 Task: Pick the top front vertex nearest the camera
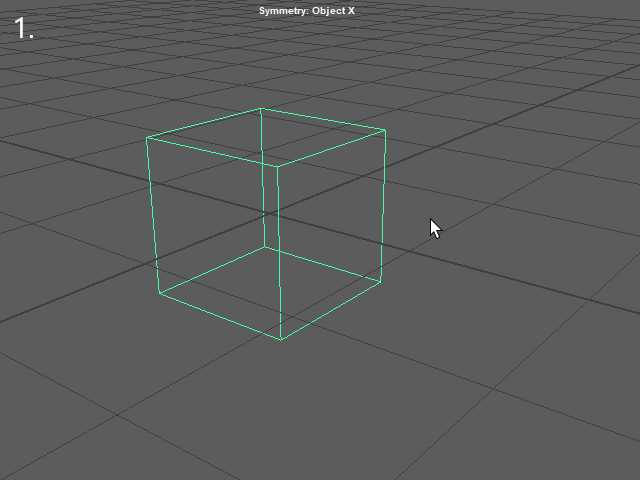[x=277, y=166]
